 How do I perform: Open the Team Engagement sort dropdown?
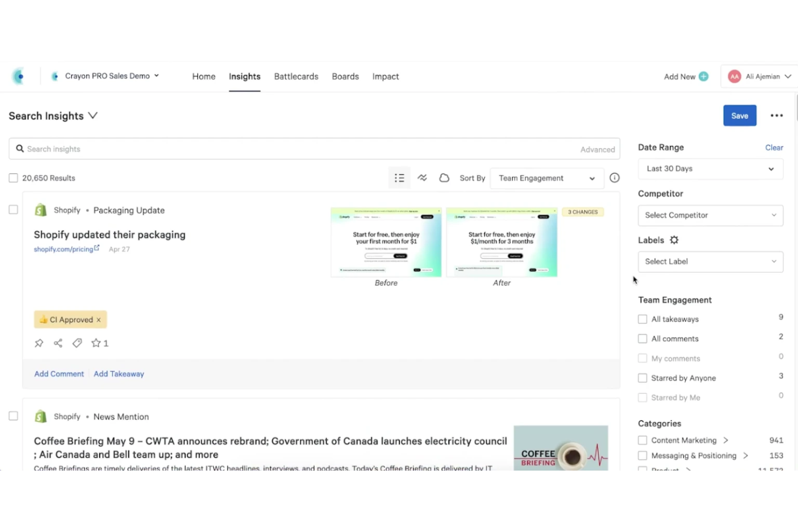point(547,178)
